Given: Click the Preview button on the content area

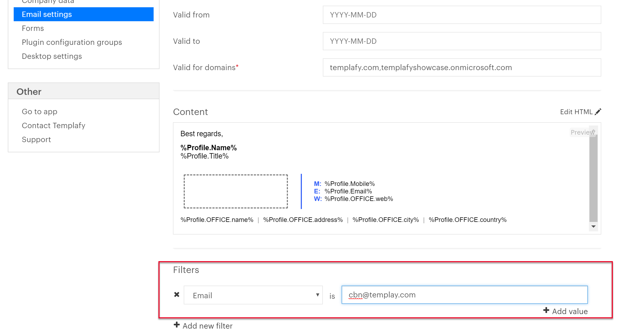Looking at the screenshot, I should [583, 132].
